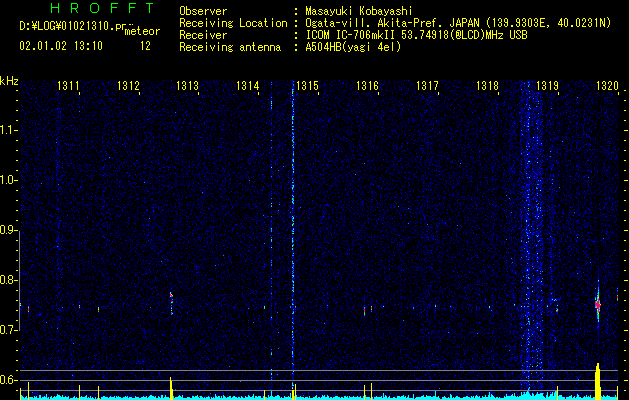Click the bright vertical interference line before 1315
This screenshot has height=400, width=629.
[293, 233]
